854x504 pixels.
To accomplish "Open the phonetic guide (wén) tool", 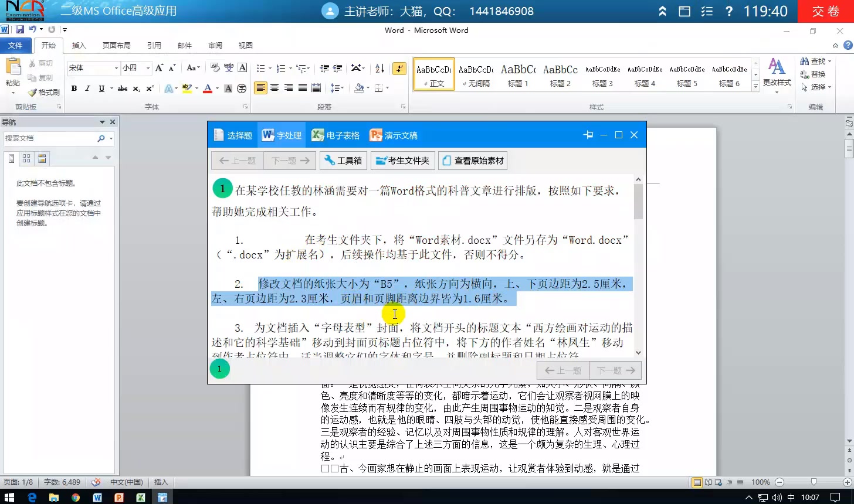I will pos(229,68).
